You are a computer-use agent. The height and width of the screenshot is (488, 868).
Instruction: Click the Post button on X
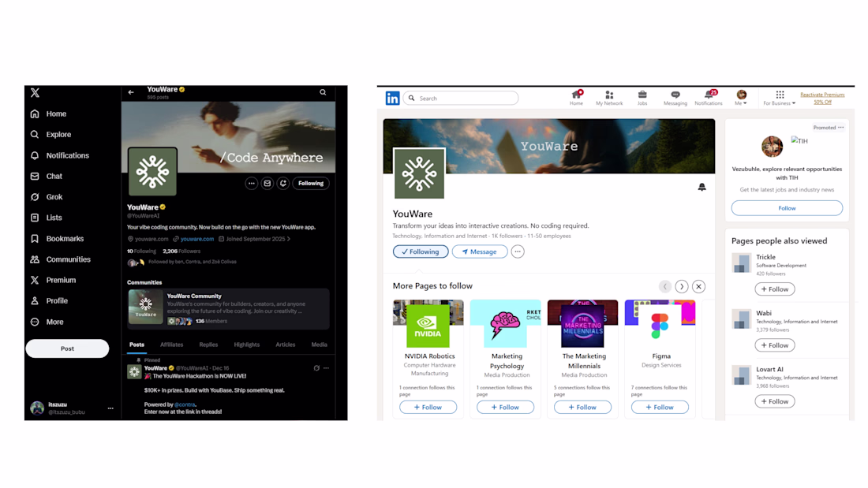[x=67, y=348]
